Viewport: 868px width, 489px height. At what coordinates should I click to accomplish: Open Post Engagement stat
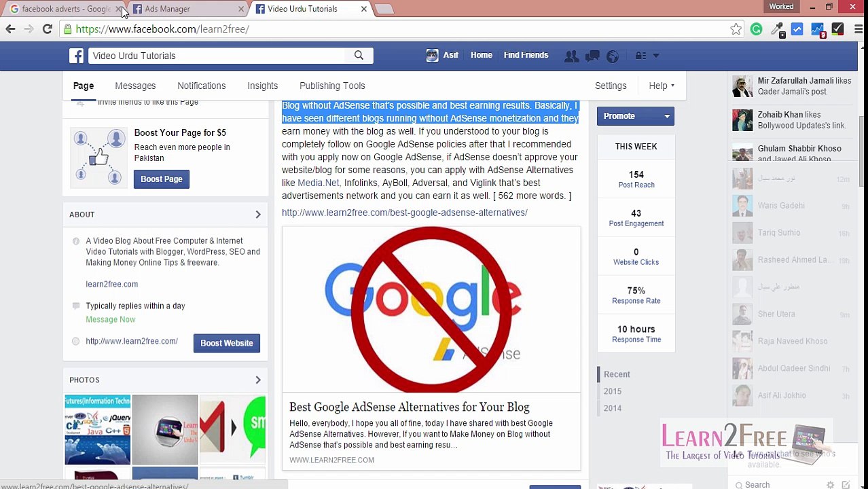click(x=636, y=218)
